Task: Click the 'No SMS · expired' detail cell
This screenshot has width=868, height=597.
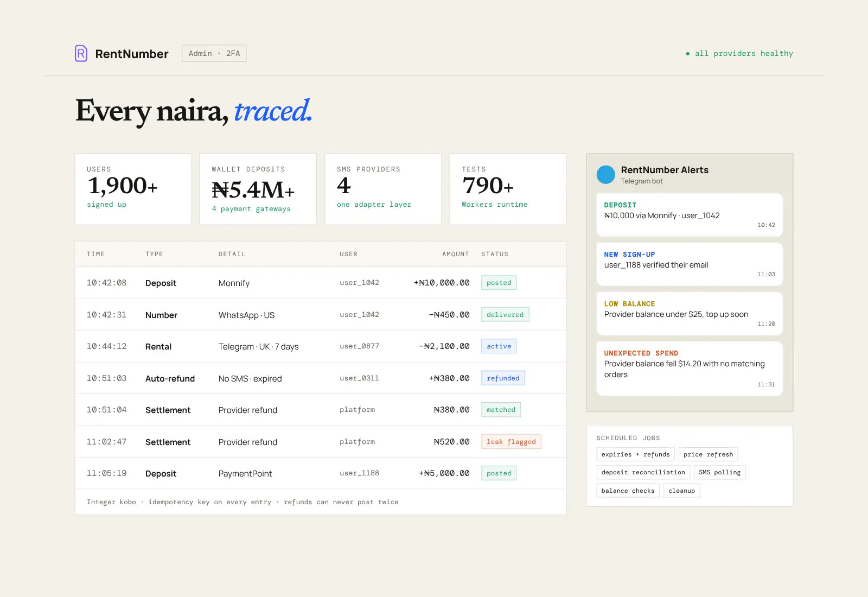Action: pos(250,379)
